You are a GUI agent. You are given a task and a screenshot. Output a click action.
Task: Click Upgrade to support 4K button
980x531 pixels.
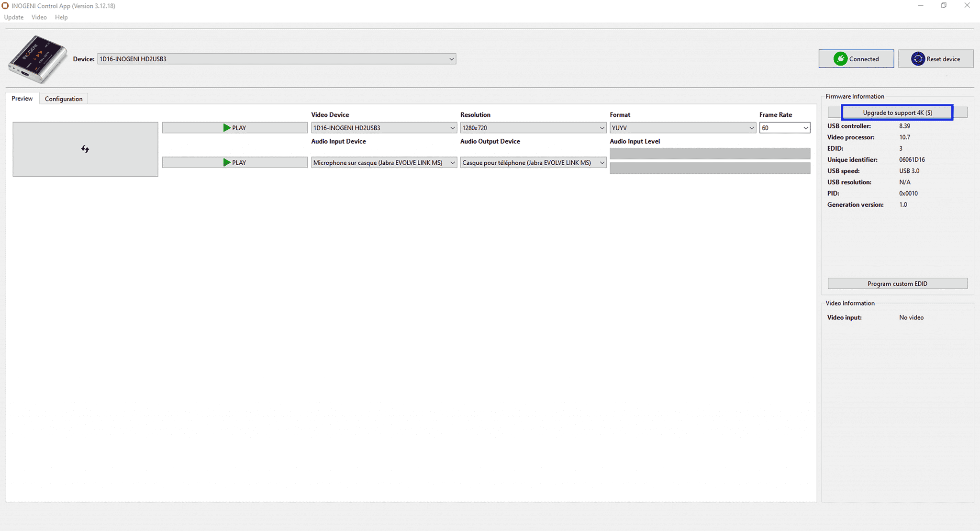click(897, 113)
